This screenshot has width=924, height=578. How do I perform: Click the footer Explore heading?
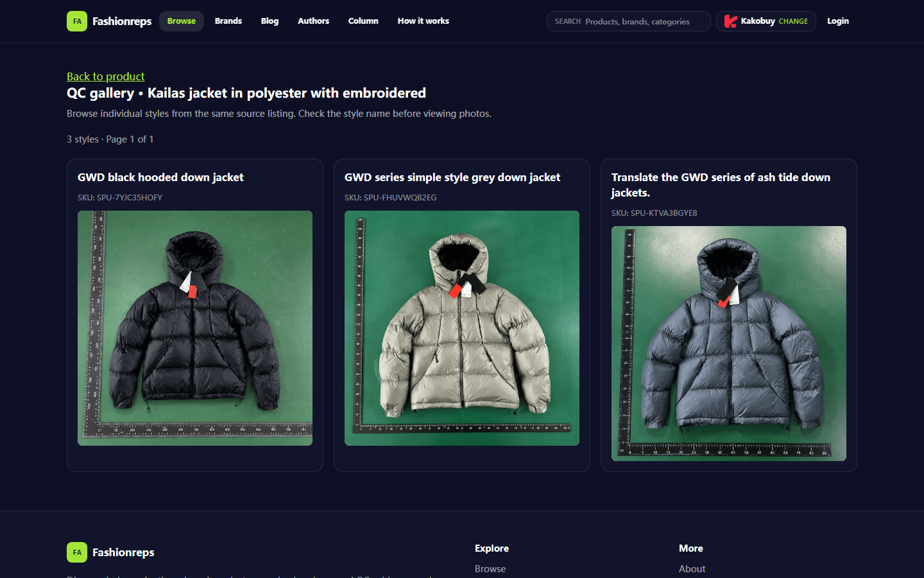tap(492, 548)
